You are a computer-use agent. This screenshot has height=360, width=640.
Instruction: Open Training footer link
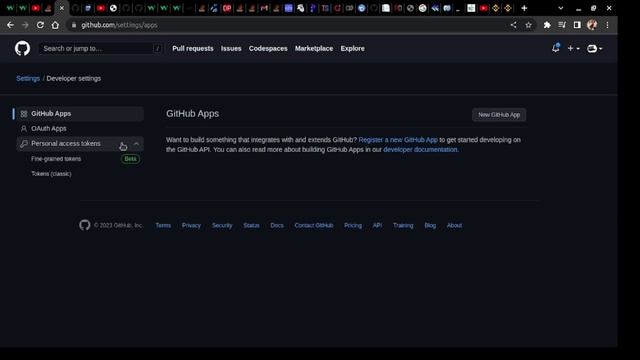(x=403, y=225)
